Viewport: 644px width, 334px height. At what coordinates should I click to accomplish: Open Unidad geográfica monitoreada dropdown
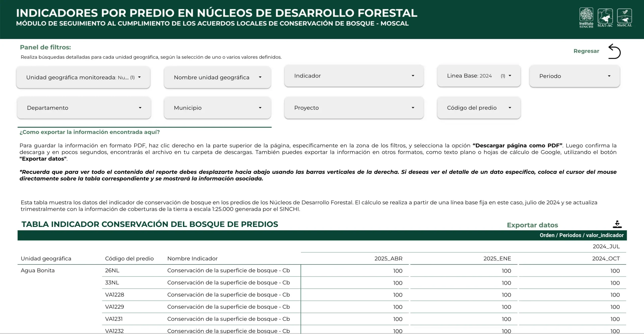click(x=83, y=77)
